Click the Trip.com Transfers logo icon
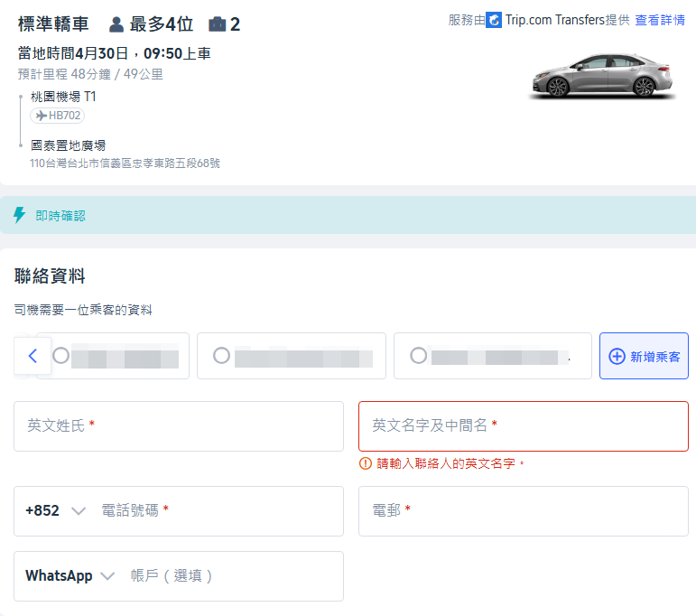This screenshot has height=616, width=696. pos(494,20)
